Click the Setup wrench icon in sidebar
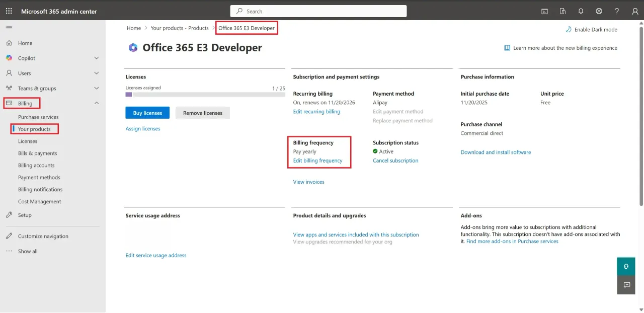The height and width of the screenshot is (313, 644). (9, 215)
